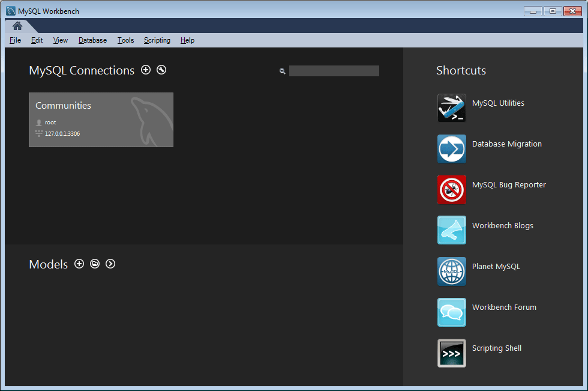Open the Help menu
Image resolution: width=588 pixels, height=391 pixels.
187,40
